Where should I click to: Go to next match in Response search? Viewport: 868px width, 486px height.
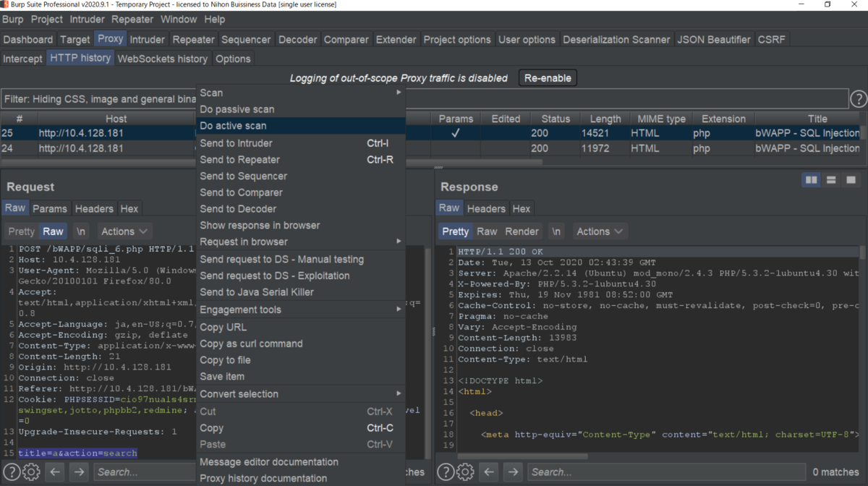click(514, 472)
